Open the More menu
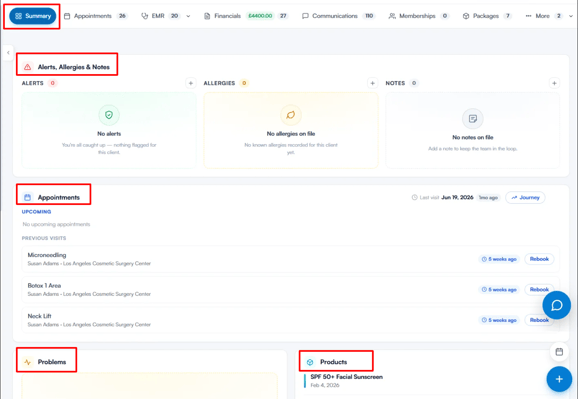Screen dimensions: 578x399 point(544,16)
